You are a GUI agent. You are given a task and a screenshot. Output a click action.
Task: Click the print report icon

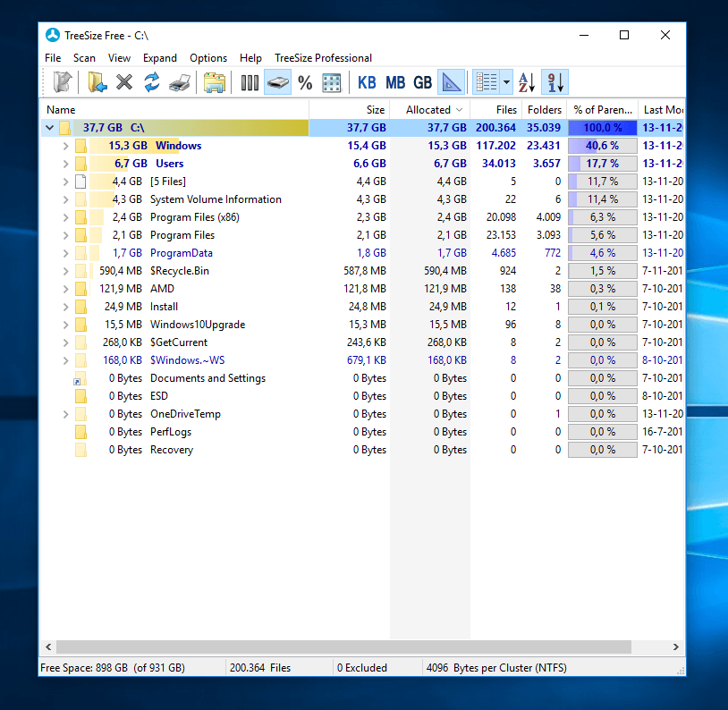(179, 82)
